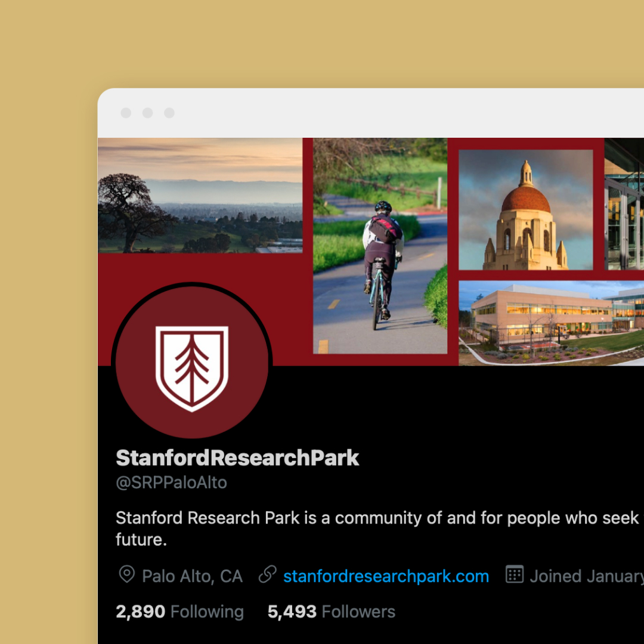644x644 pixels.
Task: Click the chain link icon before website
Action: (x=267, y=575)
